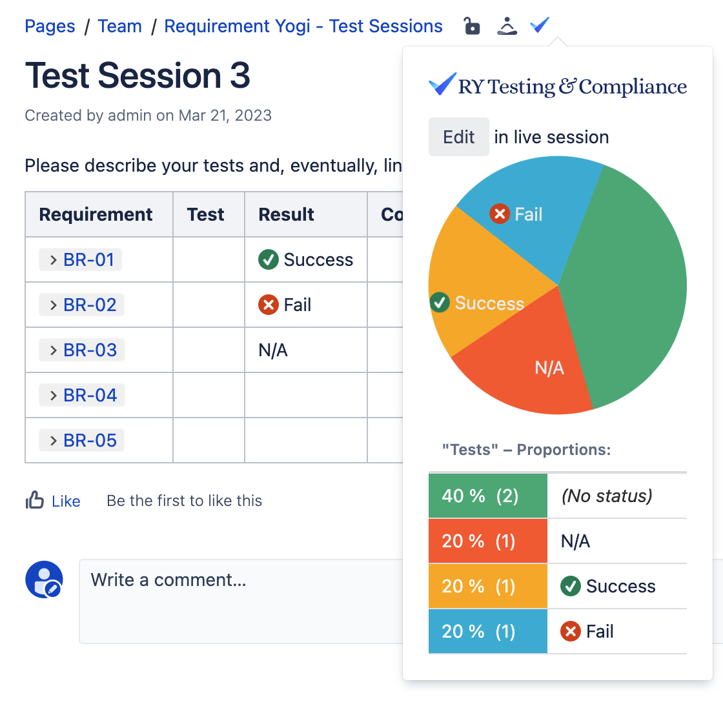Viewport: 723px width, 728px height.
Task: Follow the Requirement Yogi - Test Sessions link
Action: [303, 26]
